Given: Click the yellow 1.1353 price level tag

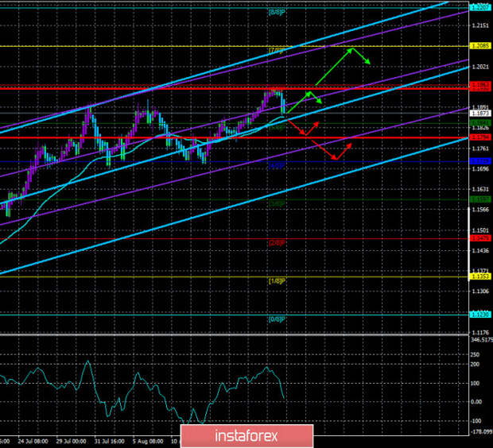Looking at the screenshot, I should (x=480, y=276).
